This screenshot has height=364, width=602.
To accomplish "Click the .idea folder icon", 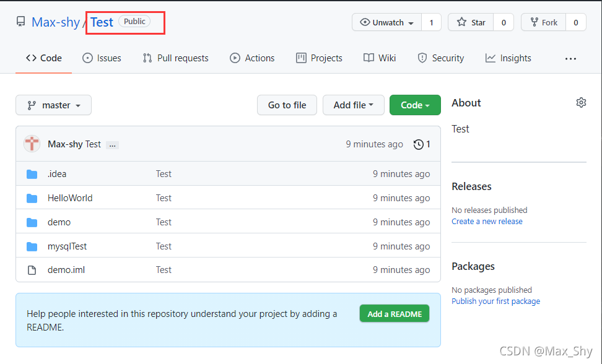I will (32, 174).
